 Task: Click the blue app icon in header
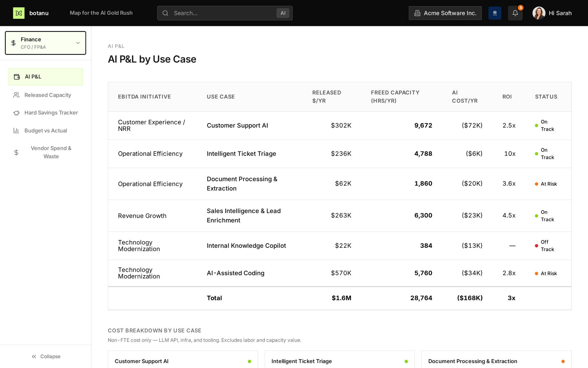point(495,13)
